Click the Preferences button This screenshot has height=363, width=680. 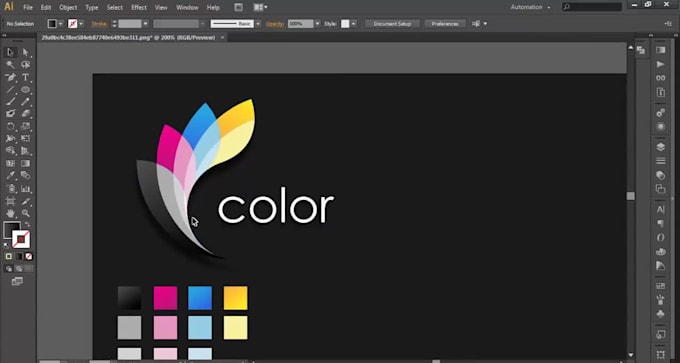point(445,24)
